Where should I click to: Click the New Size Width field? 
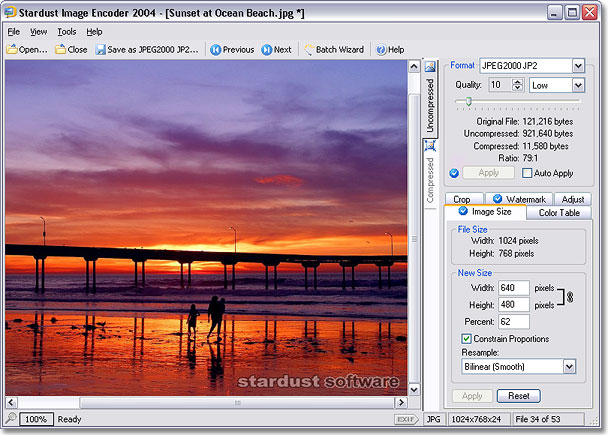[x=513, y=288]
